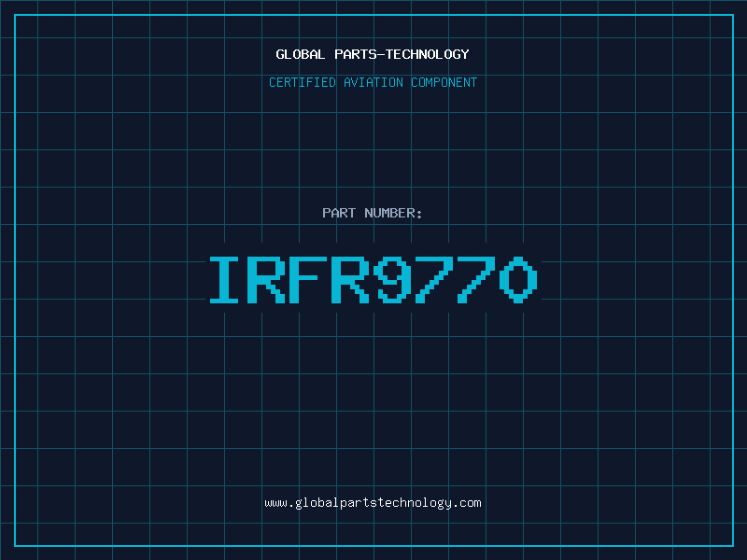Click the letter F in part number

[x=310, y=281]
